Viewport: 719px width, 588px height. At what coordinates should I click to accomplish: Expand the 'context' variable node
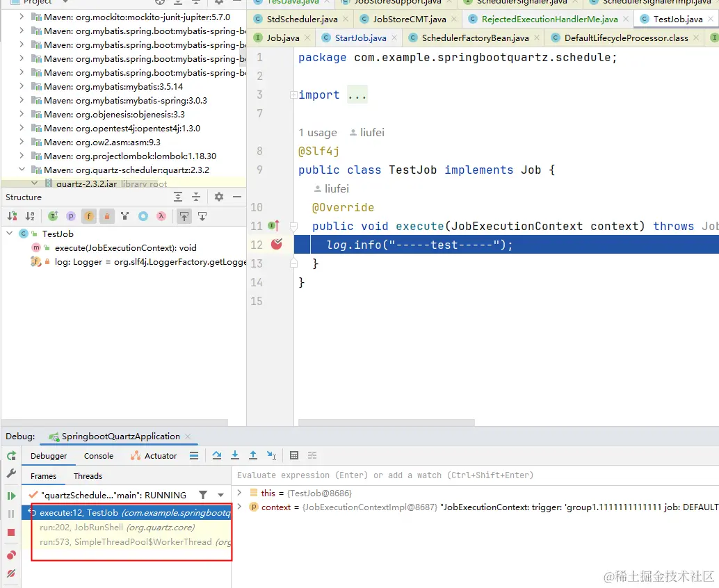[239, 507]
